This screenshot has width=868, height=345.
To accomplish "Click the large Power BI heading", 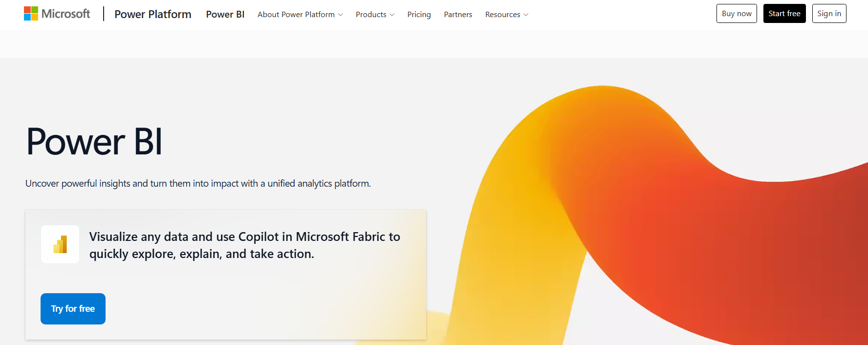I will point(94,142).
